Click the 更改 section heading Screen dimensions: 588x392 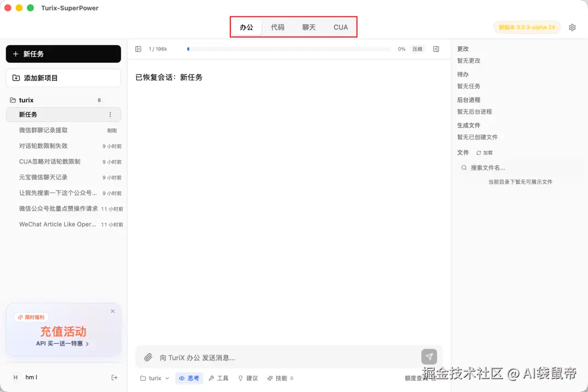[x=463, y=49]
